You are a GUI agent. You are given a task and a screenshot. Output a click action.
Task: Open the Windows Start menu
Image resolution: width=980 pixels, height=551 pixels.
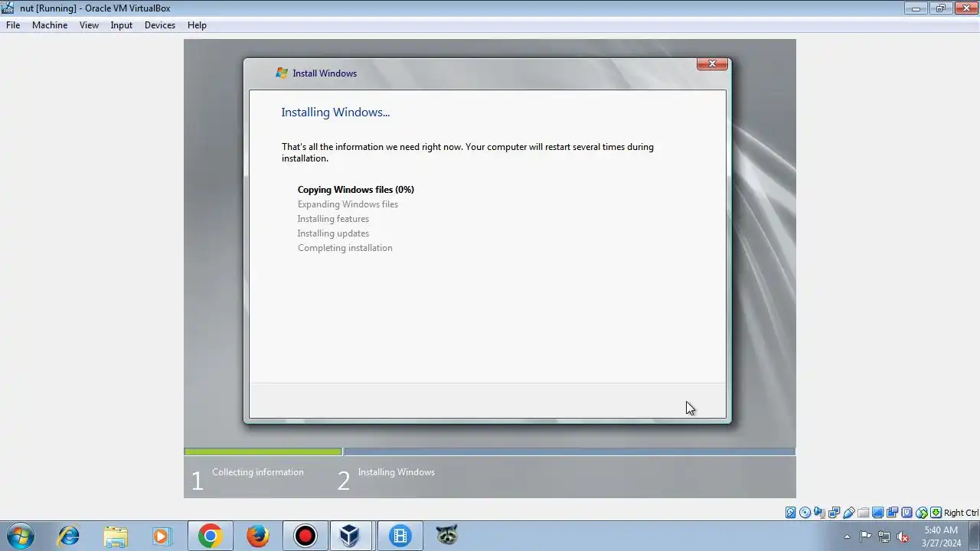coord(21,536)
